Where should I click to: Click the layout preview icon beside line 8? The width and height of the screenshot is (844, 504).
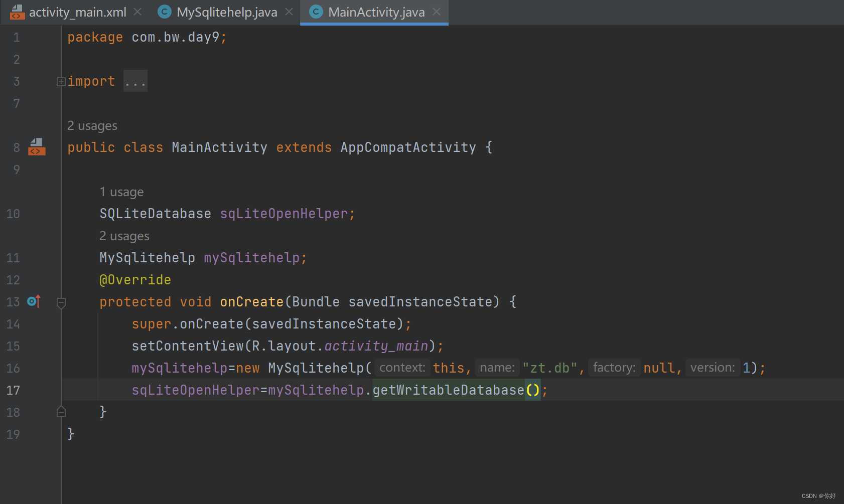pos(36,146)
